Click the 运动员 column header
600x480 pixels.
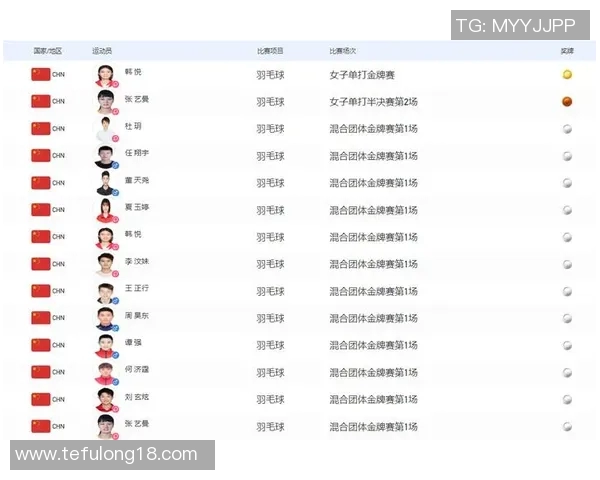[102, 50]
